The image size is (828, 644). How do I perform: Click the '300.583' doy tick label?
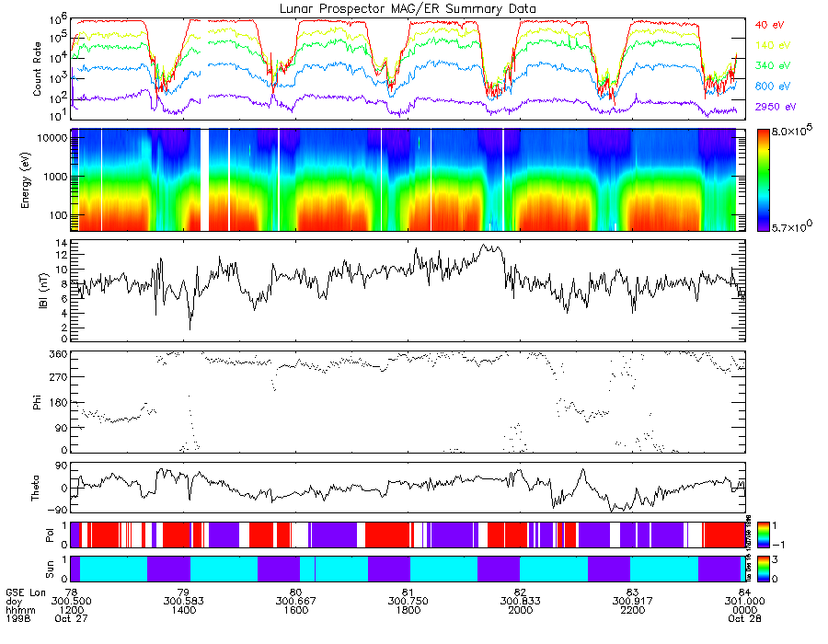point(183,602)
